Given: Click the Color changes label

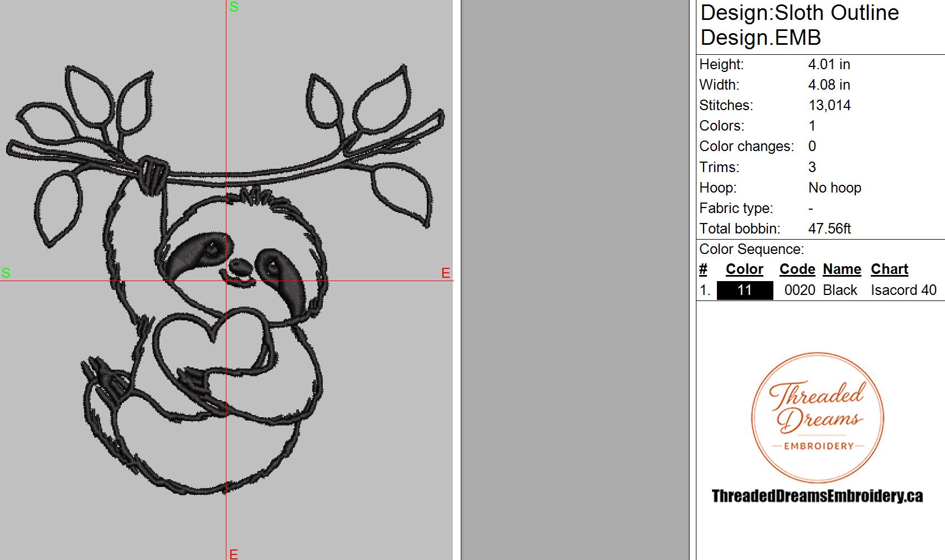Looking at the screenshot, I should [746, 147].
